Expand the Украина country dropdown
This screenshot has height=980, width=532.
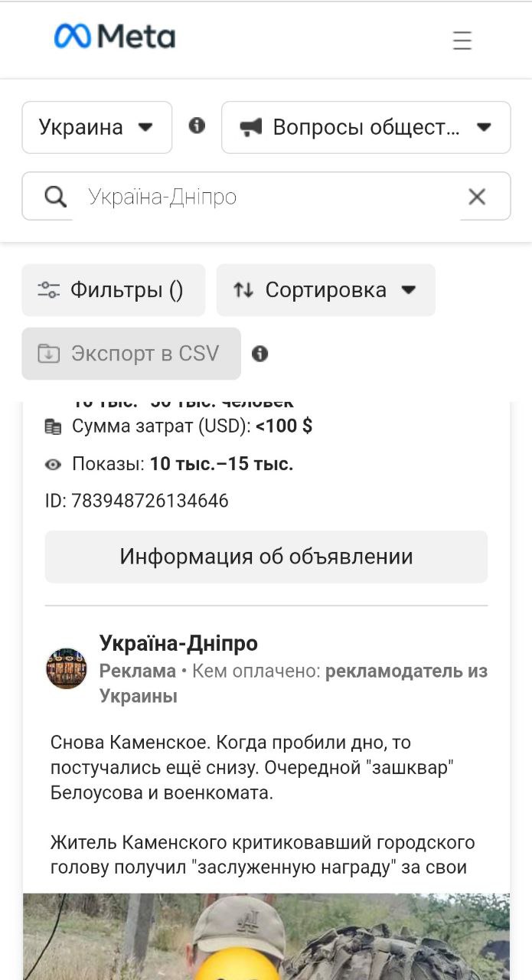tap(97, 127)
